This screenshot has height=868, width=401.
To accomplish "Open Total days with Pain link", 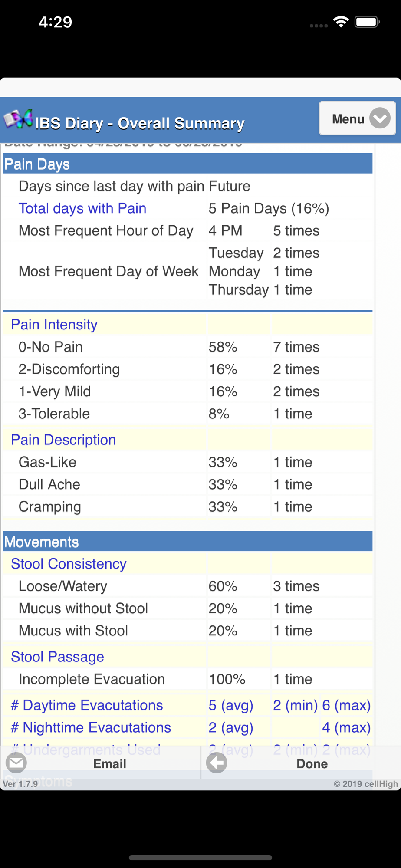I will point(82,208).
